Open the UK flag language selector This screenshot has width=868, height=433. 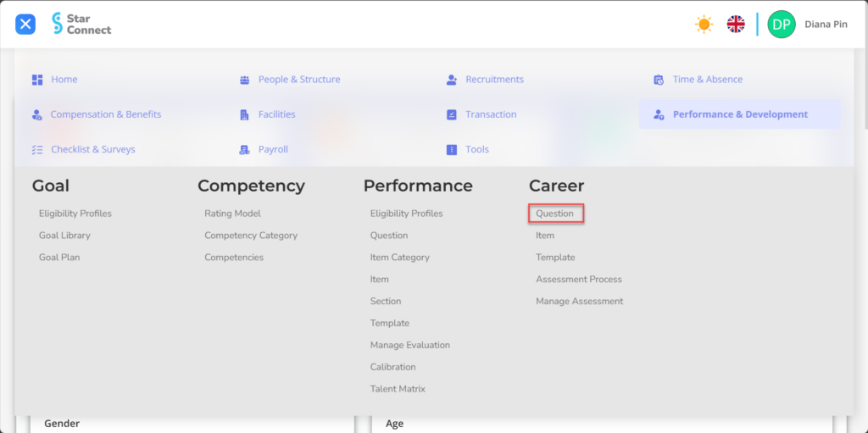[x=736, y=25]
